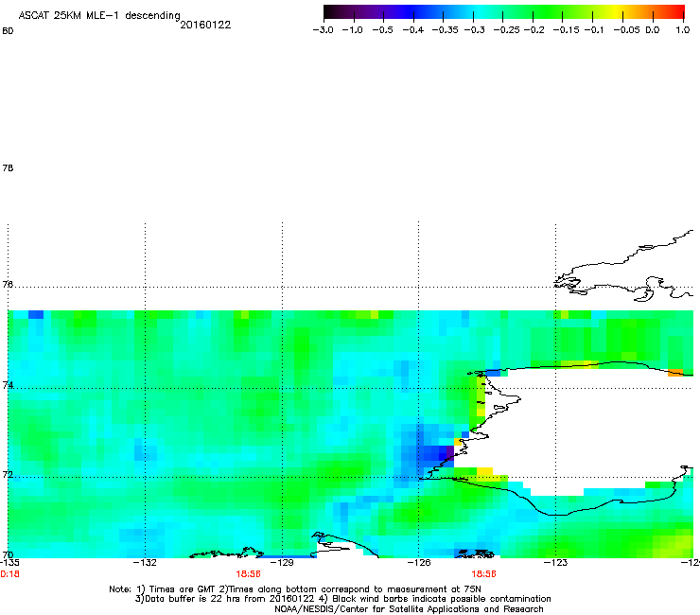Click the 'Data buffer is 22 hrs' note line
Screen dimensions: 700x615
342,599
